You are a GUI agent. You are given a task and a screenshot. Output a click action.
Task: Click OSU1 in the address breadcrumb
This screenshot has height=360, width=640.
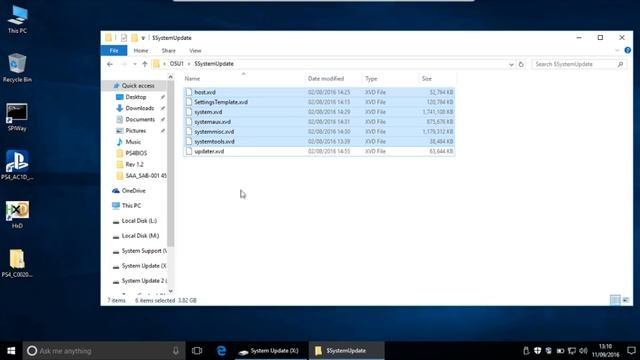tap(176, 64)
